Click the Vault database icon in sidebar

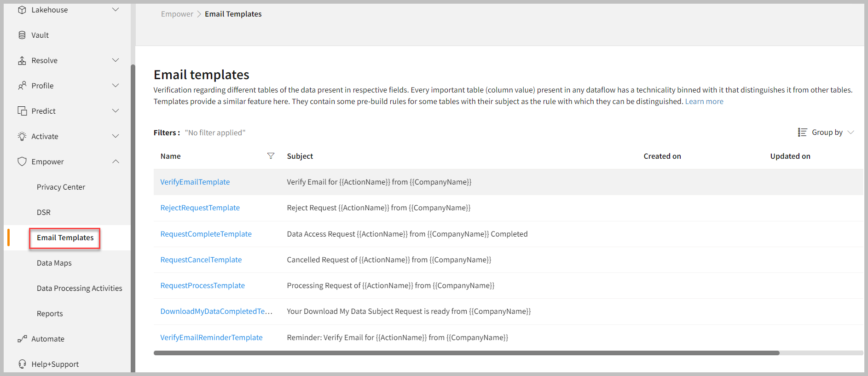tap(22, 35)
